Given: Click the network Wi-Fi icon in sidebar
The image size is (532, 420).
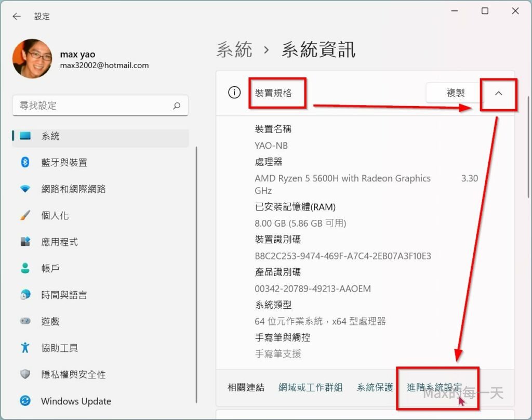Looking at the screenshot, I should click(25, 189).
